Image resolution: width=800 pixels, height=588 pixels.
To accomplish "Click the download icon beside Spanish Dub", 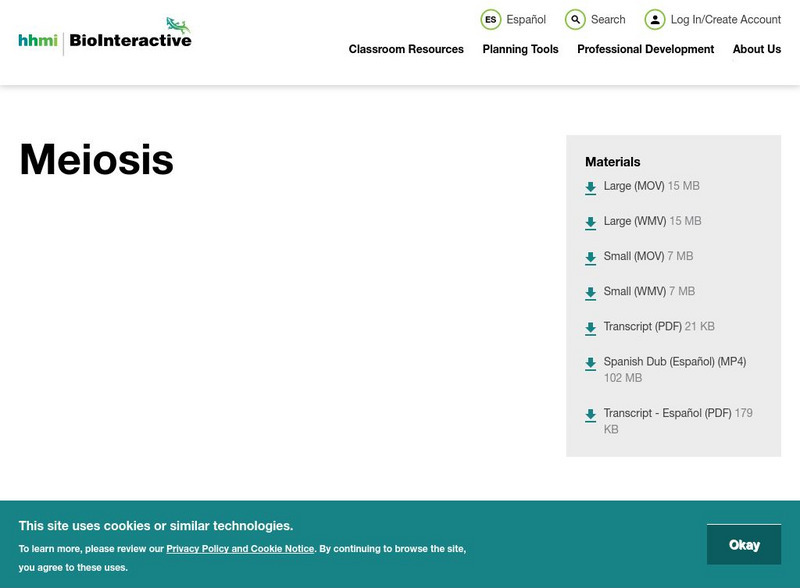I will [x=589, y=361].
